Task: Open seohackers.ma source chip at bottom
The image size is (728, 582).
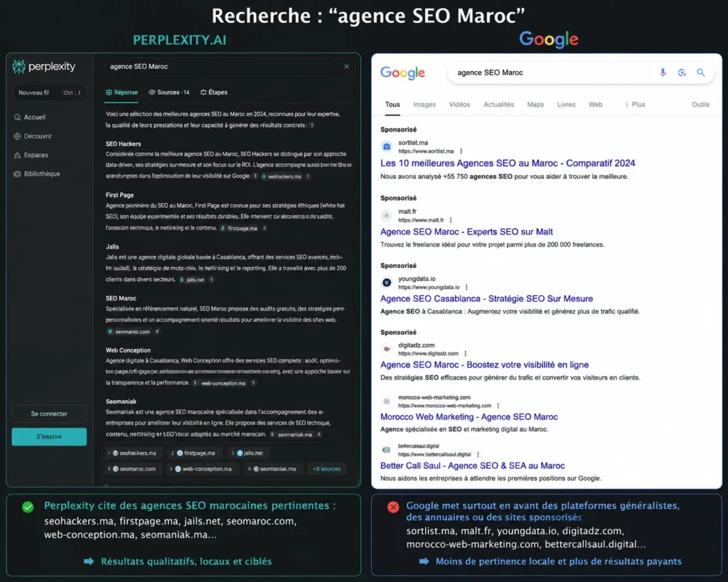Action: (x=133, y=453)
